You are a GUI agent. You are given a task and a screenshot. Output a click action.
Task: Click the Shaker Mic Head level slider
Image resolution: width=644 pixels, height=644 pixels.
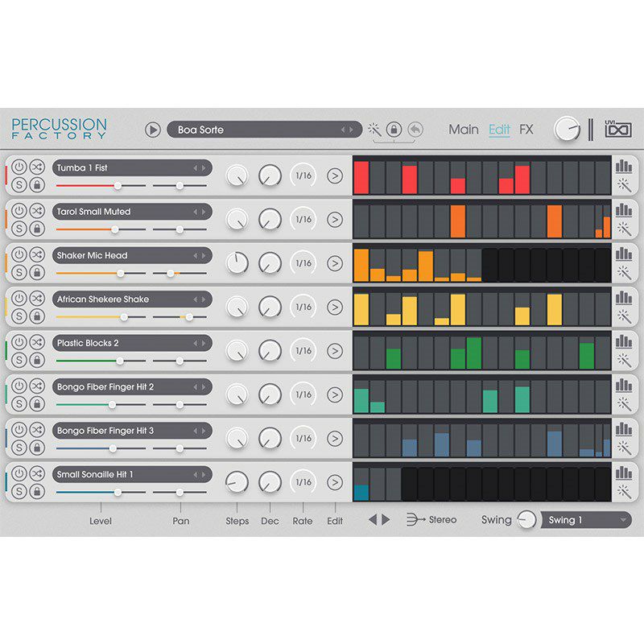[x=101, y=273]
